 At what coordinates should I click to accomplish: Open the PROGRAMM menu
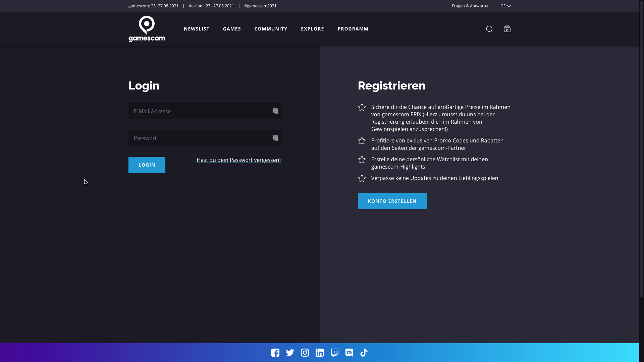pos(353,29)
